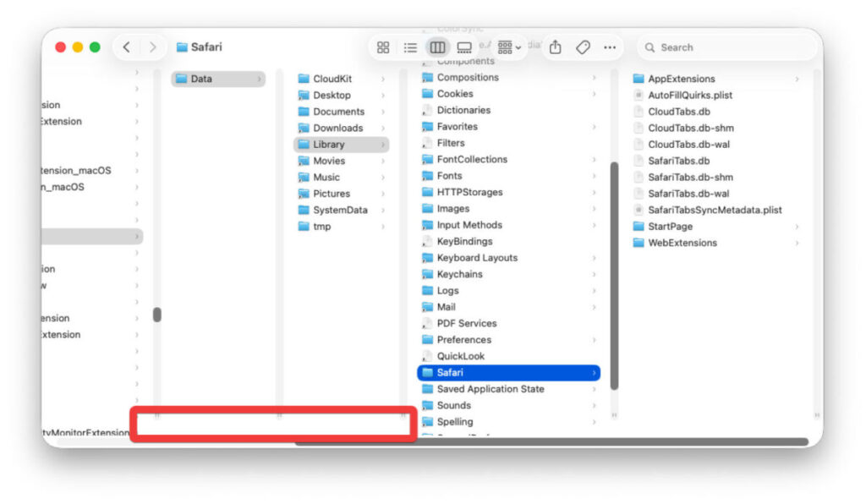Screen dimensions: 866x504
Task: Click the Library column vertical scrollbar
Action: (x=614, y=276)
